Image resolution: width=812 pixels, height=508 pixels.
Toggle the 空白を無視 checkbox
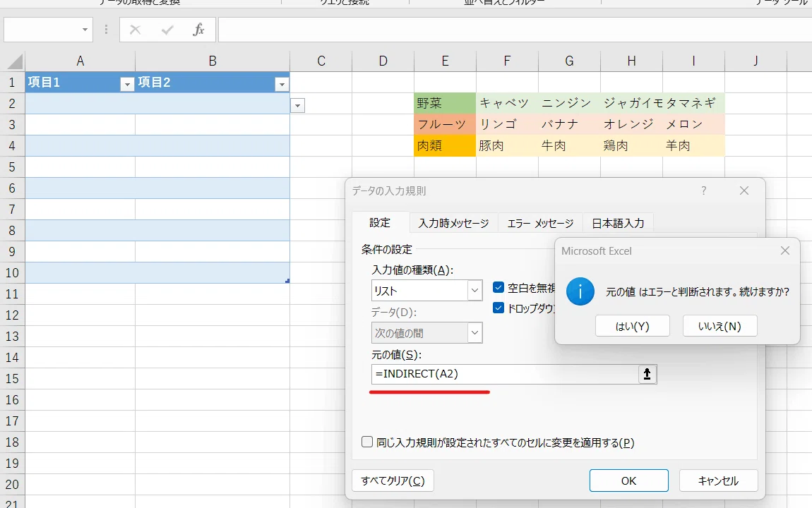[x=498, y=287]
